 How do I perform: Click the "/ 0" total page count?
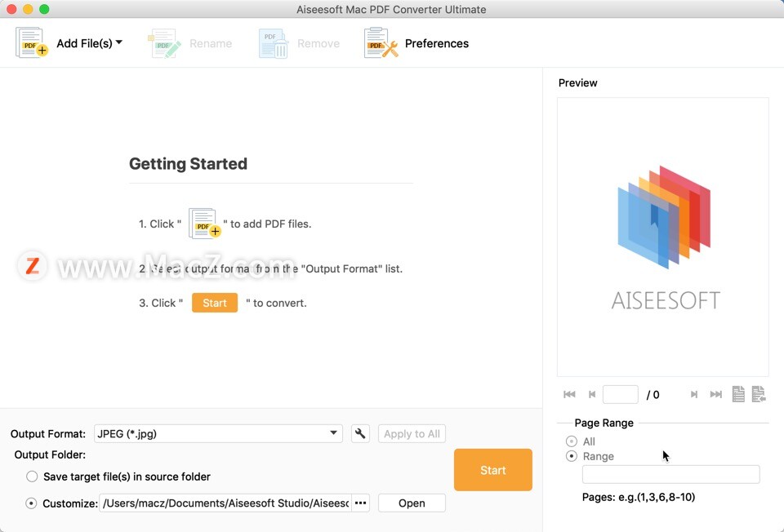(653, 395)
